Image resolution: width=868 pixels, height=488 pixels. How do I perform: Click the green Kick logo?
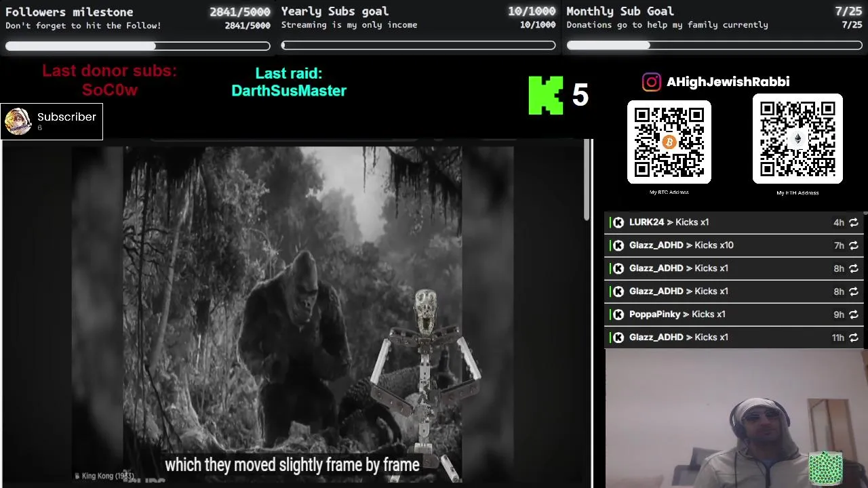click(x=546, y=95)
